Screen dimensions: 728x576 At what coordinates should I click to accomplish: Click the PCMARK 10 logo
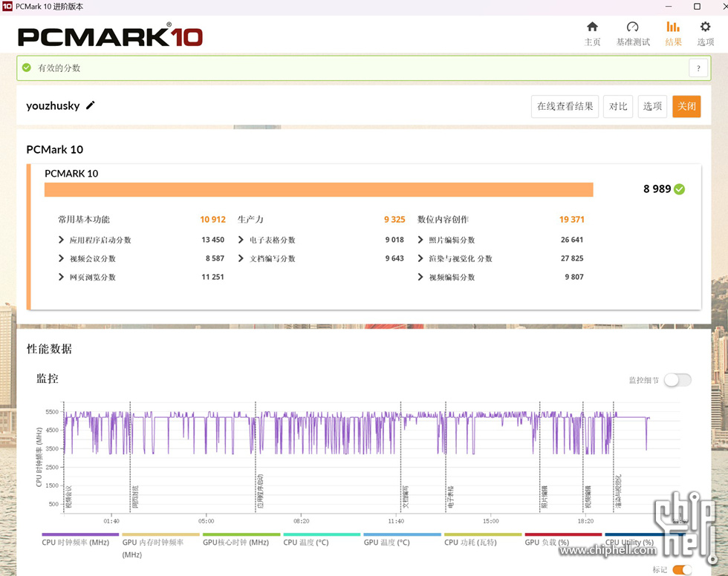click(x=110, y=36)
